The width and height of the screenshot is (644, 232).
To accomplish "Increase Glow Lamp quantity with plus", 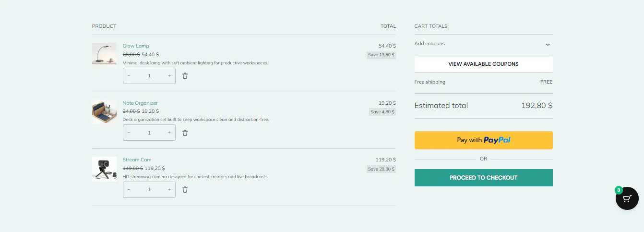I will (169, 76).
